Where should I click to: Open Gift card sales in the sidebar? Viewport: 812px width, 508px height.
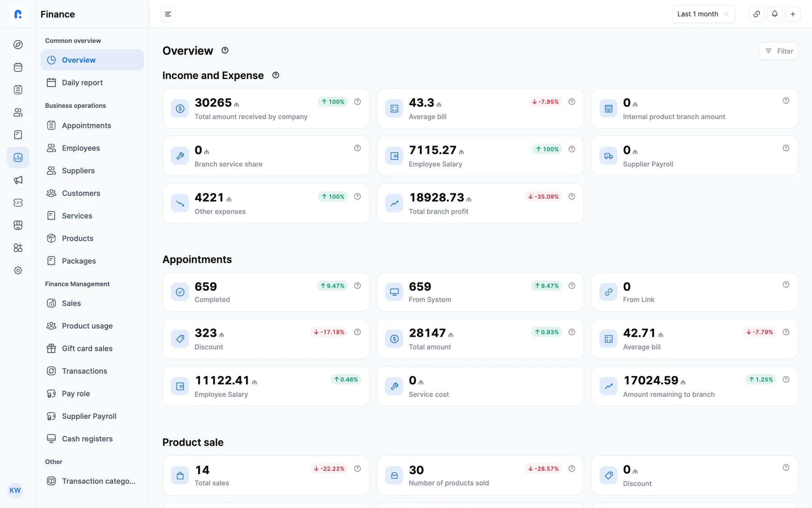(x=92, y=349)
